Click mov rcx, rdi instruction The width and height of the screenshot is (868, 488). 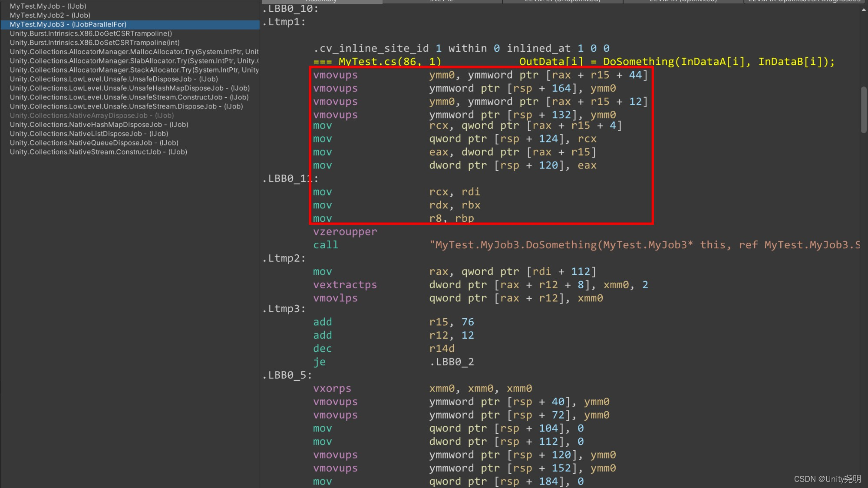coord(396,192)
